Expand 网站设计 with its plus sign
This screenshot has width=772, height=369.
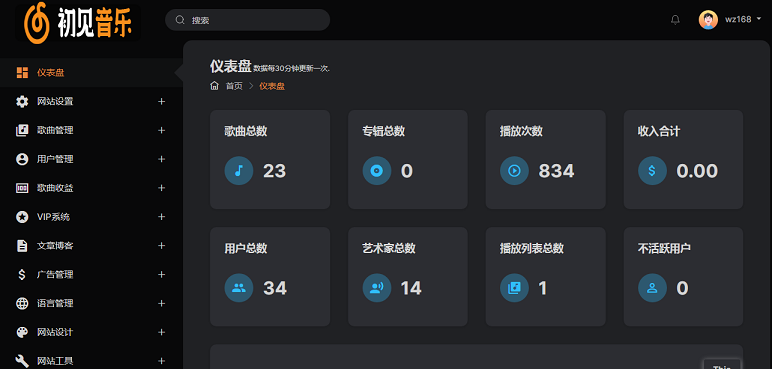click(x=161, y=332)
